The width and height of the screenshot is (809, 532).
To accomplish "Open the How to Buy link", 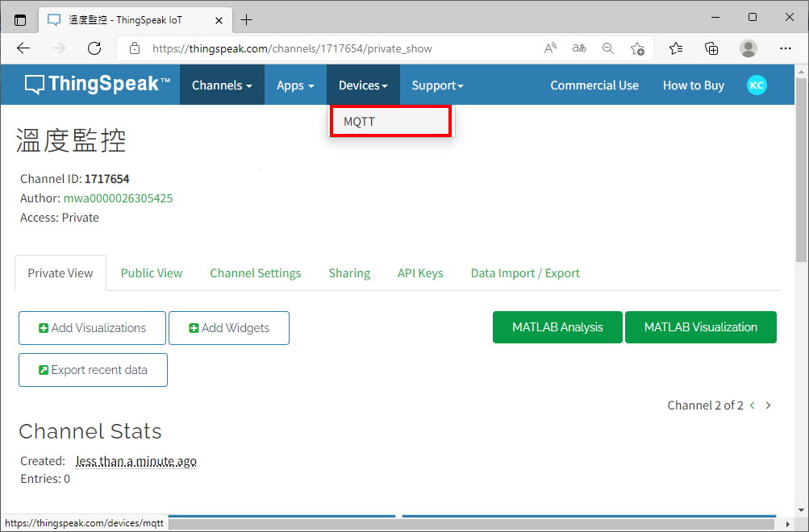I will click(x=694, y=85).
